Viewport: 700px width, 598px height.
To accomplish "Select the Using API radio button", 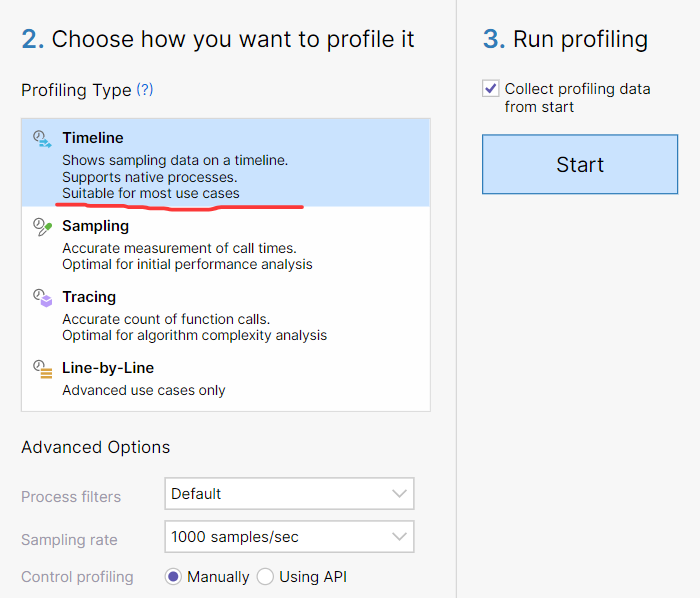I will [x=265, y=577].
